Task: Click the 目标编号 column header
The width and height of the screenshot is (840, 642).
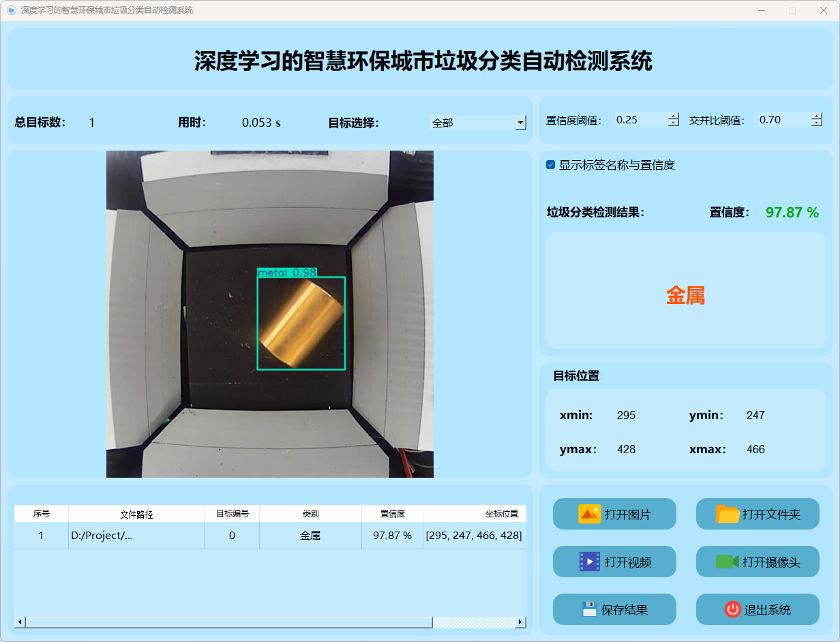Action: pos(232,514)
